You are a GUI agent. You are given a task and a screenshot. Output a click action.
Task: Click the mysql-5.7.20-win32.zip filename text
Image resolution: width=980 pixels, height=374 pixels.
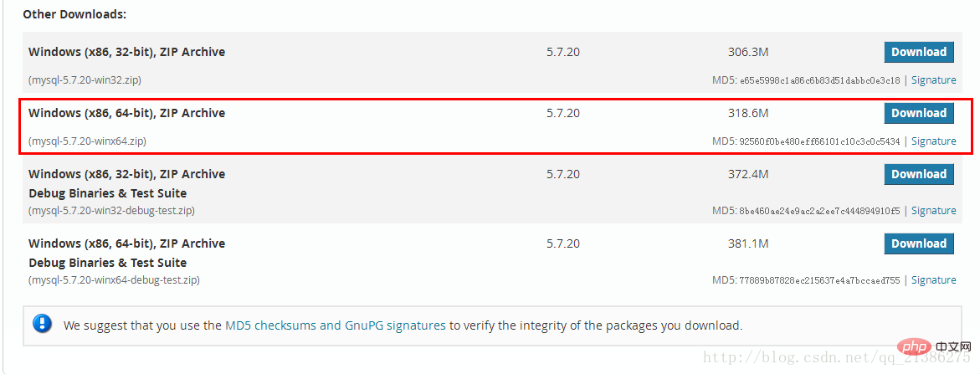click(x=85, y=80)
